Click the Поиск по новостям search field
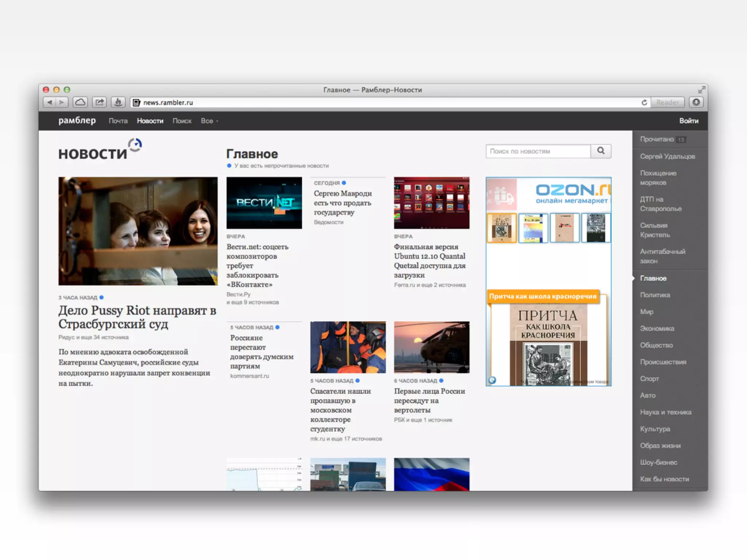 click(538, 151)
